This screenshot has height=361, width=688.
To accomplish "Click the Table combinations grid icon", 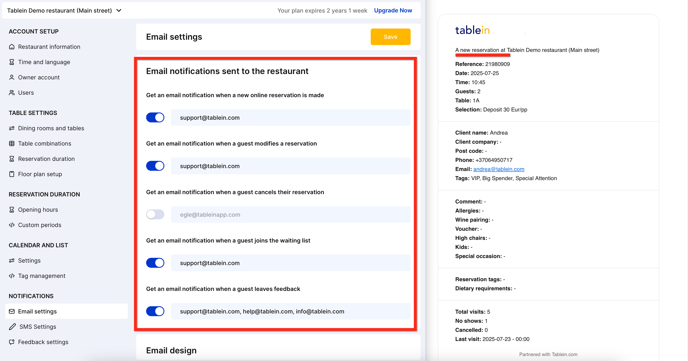I will click(x=12, y=143).
